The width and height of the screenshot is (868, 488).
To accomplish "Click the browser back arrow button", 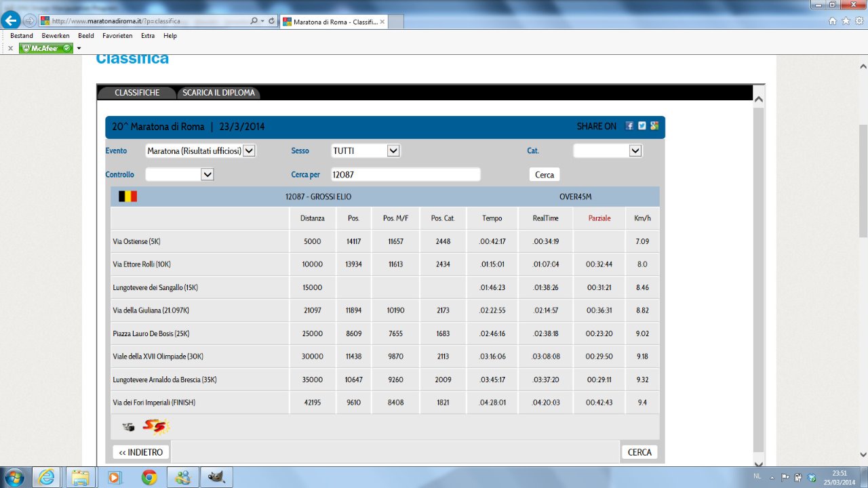I will [11, 21].
